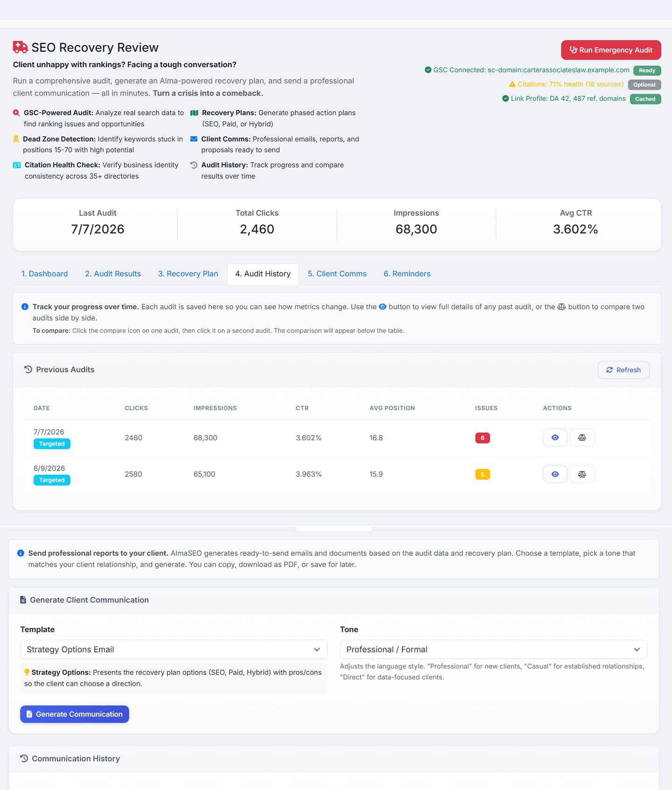Click the DATE column header
Screen dimensions: 672x790
pos(42,408)
